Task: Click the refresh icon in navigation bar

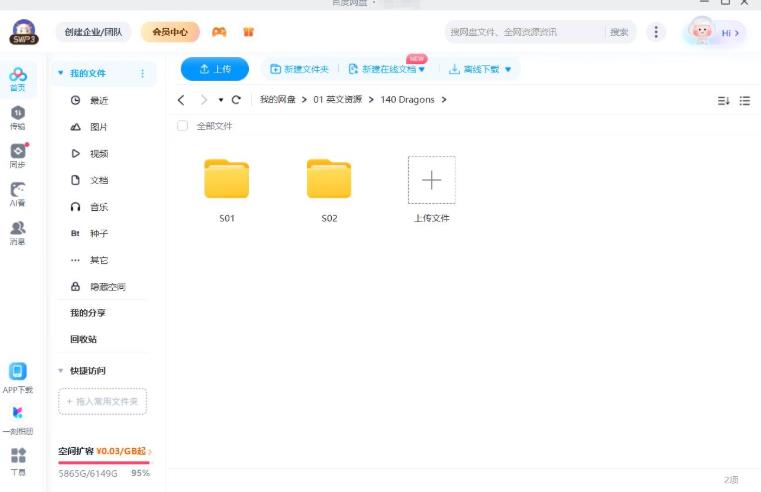Action: (236, 100)
